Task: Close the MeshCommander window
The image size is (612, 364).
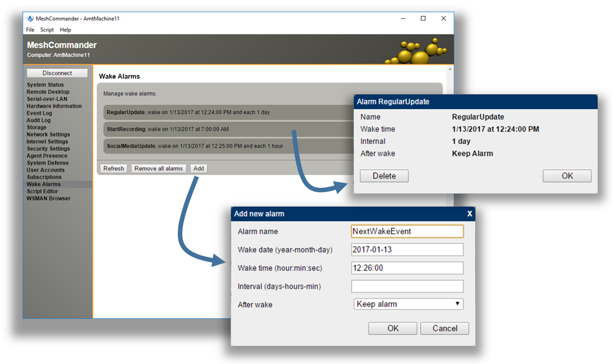Action: (443, 18)
